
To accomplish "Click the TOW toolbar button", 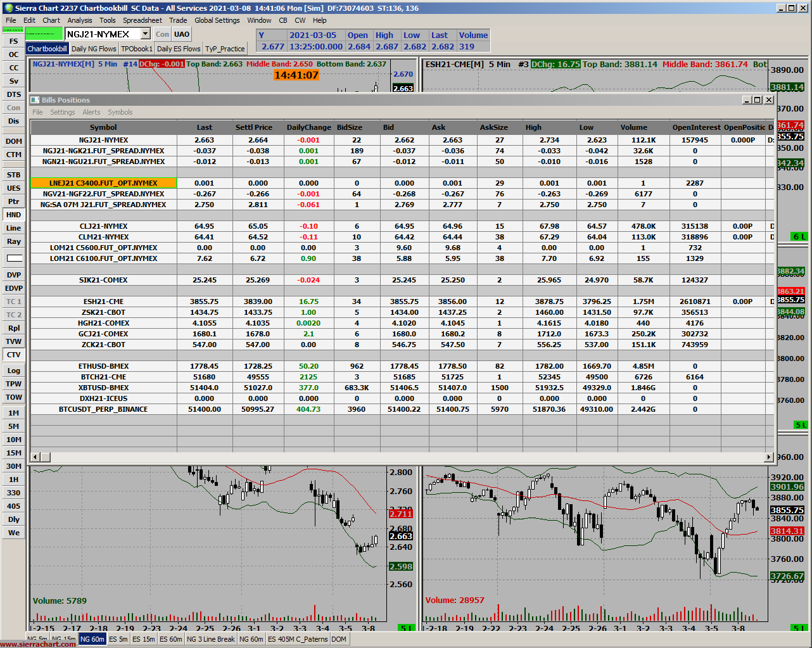I will tap(14, 397).
